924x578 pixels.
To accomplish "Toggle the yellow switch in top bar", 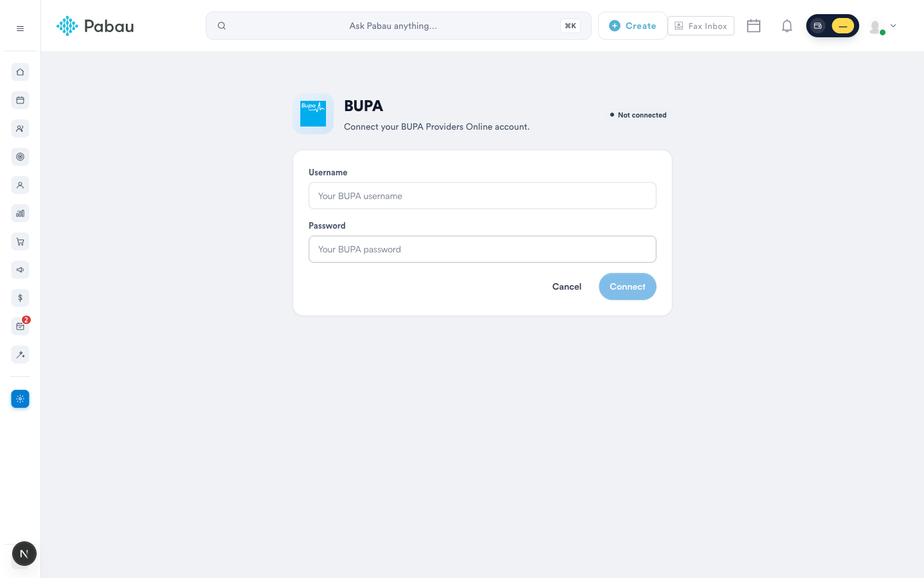I will point(843,26).
